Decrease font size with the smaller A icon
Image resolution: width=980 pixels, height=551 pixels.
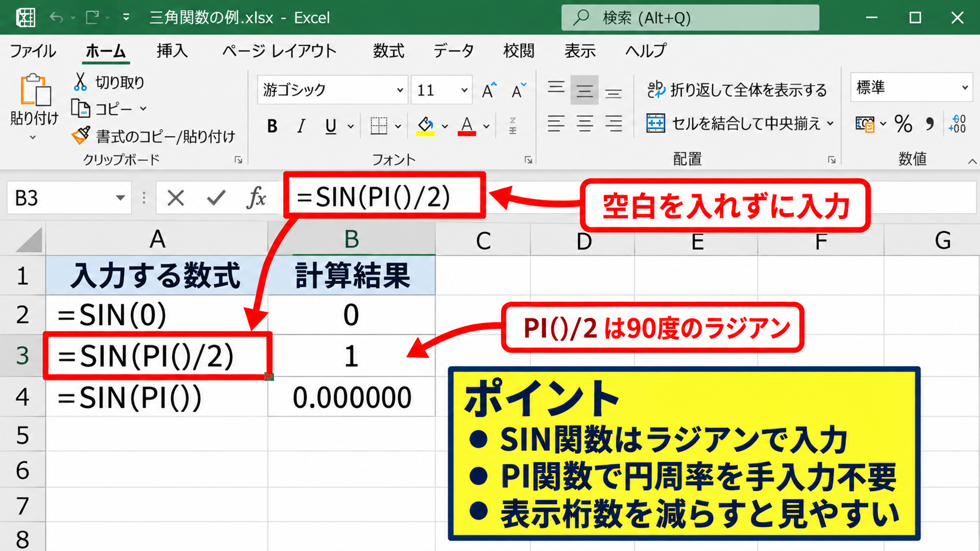pyautogui.click(x=519, y=90)
